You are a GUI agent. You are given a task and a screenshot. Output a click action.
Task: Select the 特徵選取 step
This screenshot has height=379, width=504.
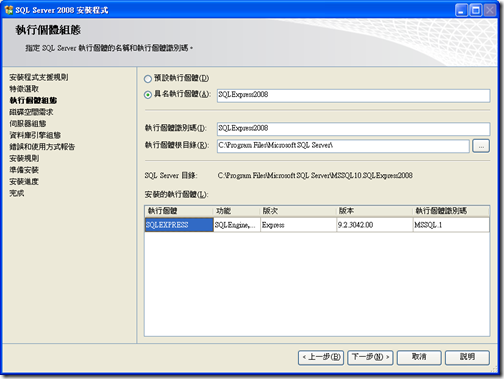point(24,89)
